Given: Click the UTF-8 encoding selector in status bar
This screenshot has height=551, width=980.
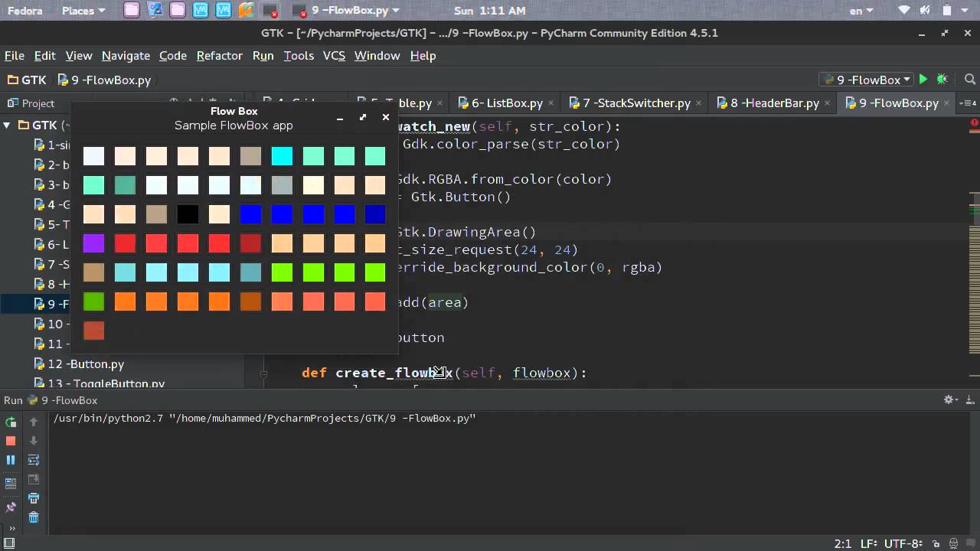Looking at the screenshot, I should point(903,543).
